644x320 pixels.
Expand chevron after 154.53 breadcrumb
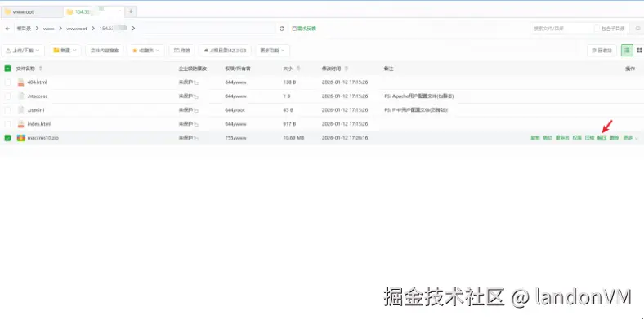tap(133, 29)
